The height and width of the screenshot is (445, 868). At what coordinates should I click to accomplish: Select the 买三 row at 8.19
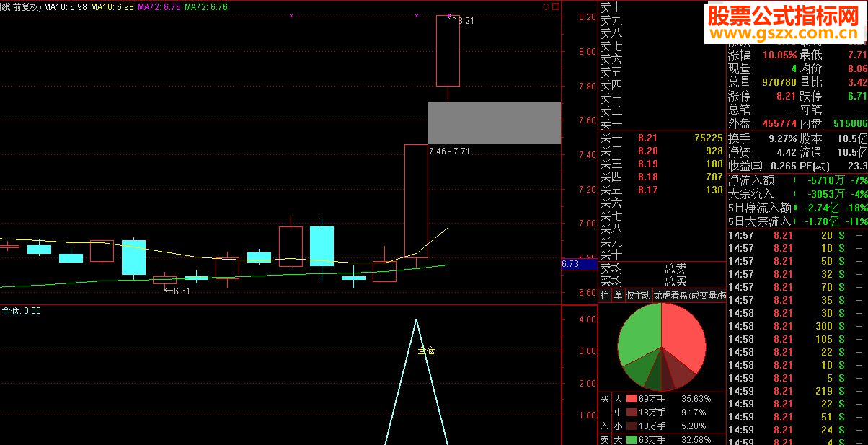click(x=662, y=164)
